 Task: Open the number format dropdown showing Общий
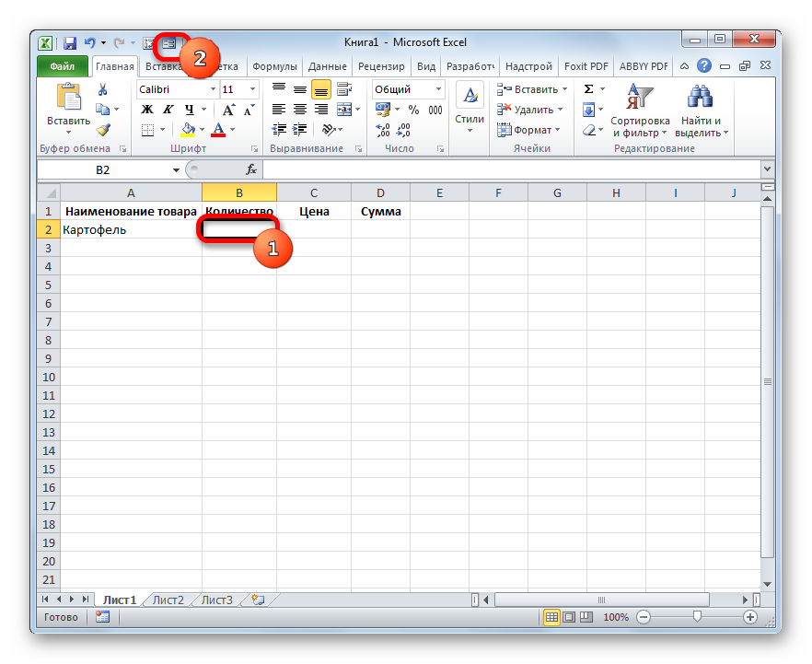pos(438,89)
